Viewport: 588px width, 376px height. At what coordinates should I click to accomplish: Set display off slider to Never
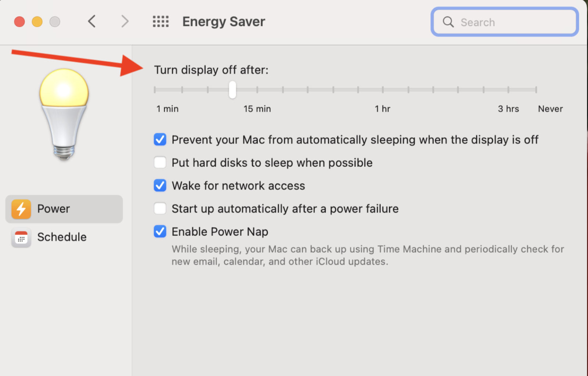click(536, 89)
